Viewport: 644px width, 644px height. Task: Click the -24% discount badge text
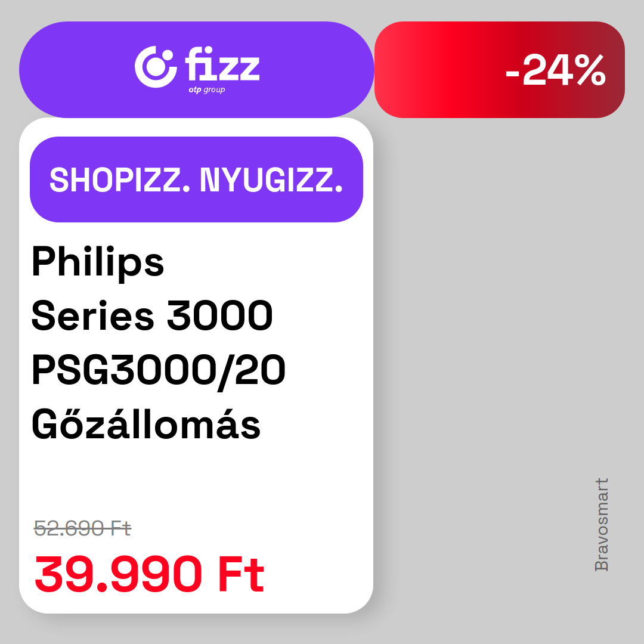pyautogui.click(x=555, y=70)
